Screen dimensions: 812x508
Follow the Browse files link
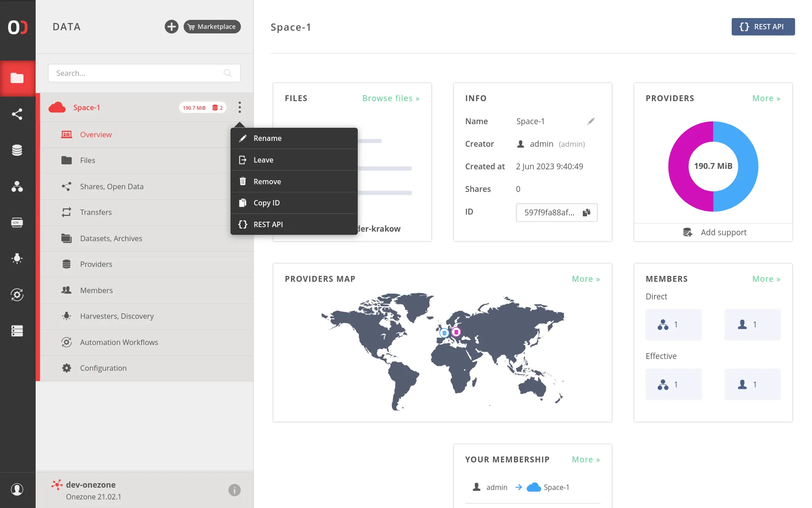391,98
